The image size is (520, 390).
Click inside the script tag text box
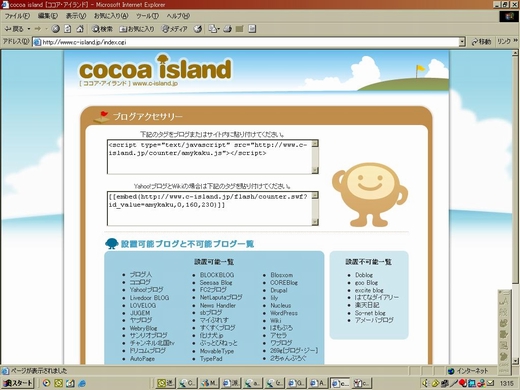(210, 157)
